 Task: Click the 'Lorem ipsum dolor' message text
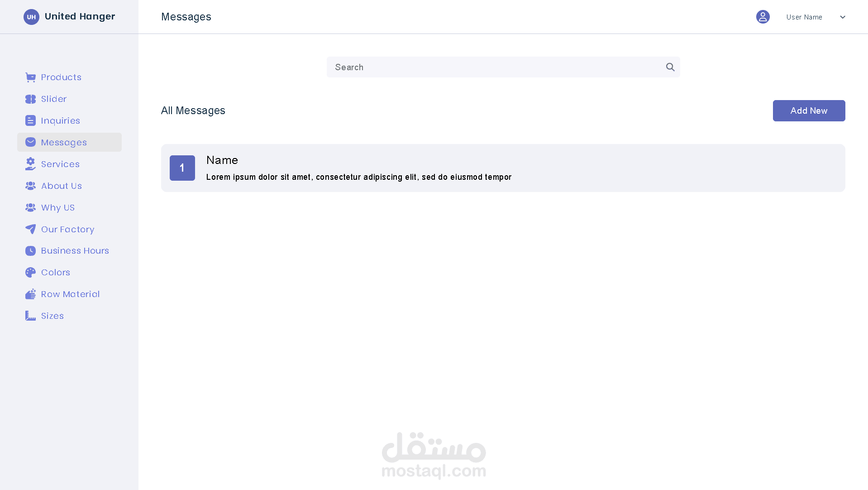coord(359,177)
